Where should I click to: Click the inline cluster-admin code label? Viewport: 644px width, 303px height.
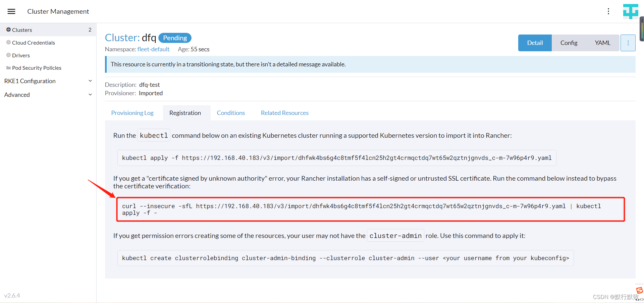pos(395,236)
